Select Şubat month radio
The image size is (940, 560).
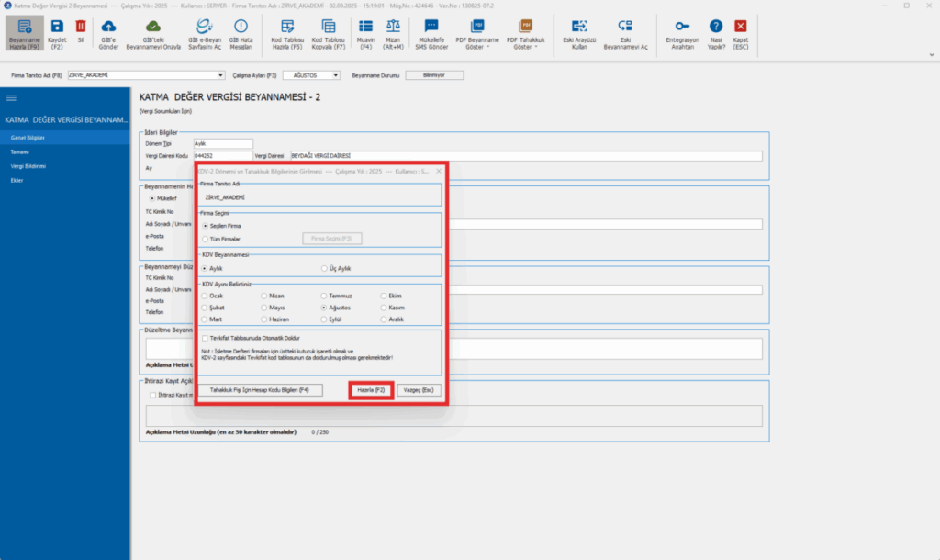coord(205,308)
